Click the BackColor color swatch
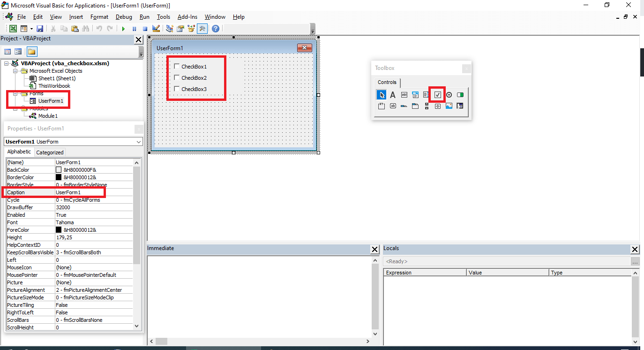The image size is (644, 350). [59, 169]
